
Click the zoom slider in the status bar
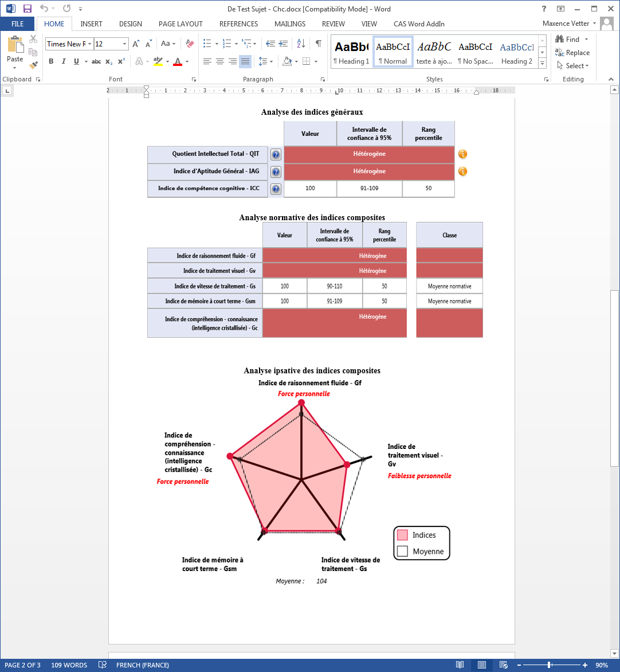coord(549,665)
